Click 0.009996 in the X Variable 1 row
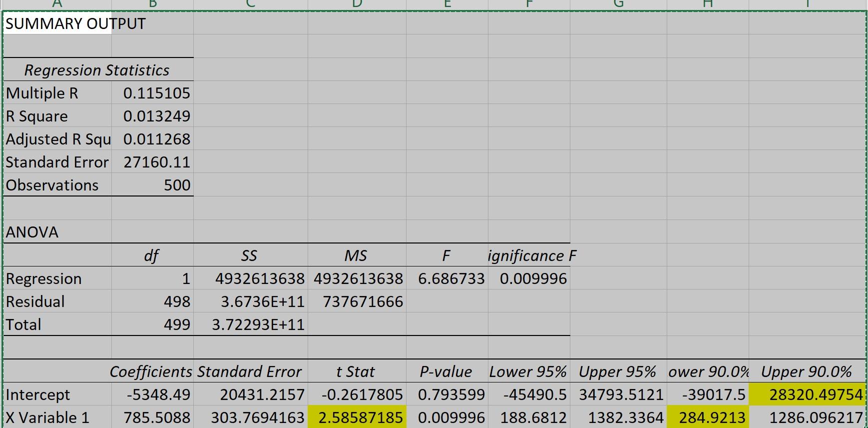Image resolution: width=868 pixels, height=428 pixels. pos(447,416)
